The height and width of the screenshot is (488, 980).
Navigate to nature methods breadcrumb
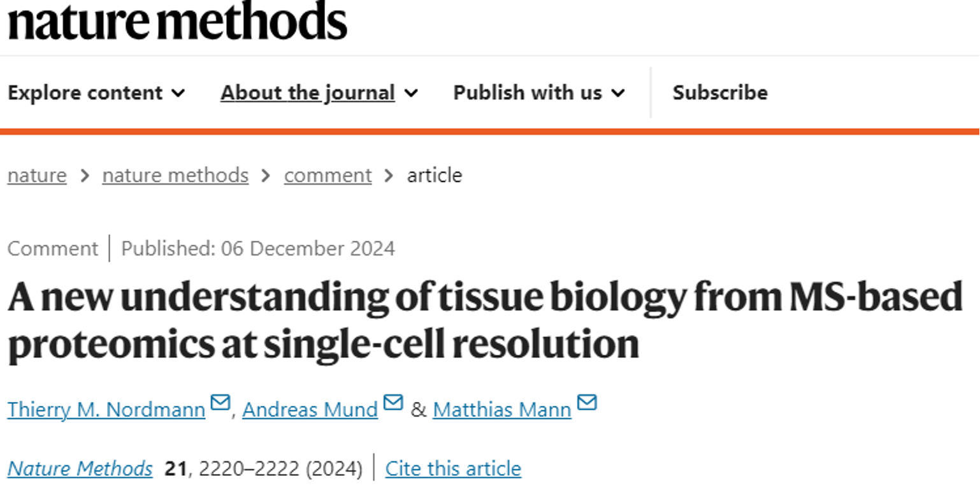coord(175,175)
